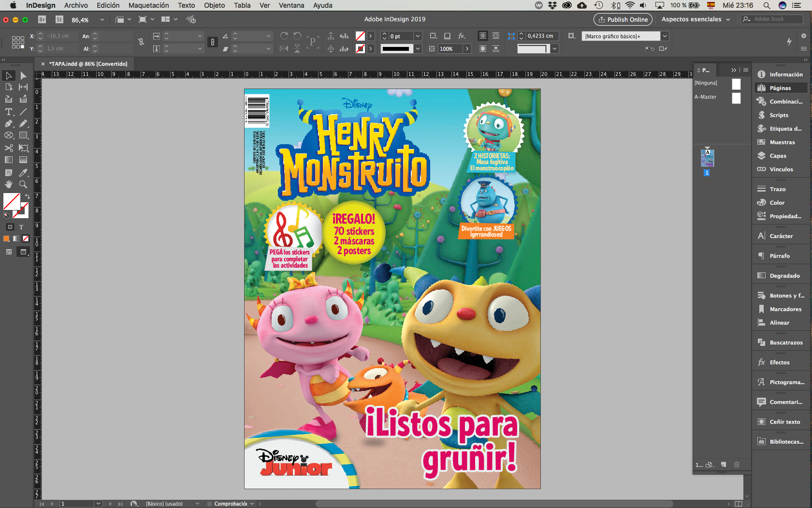Image resolution: width=812 pixels, height=508 pixels.
Task: Select the Zoom tool magnifier
Action: pos(23,184)
